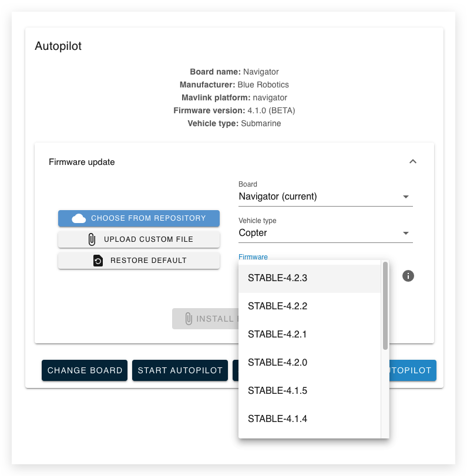Open the firmware info tooltip icon

[x=408, y=276]
